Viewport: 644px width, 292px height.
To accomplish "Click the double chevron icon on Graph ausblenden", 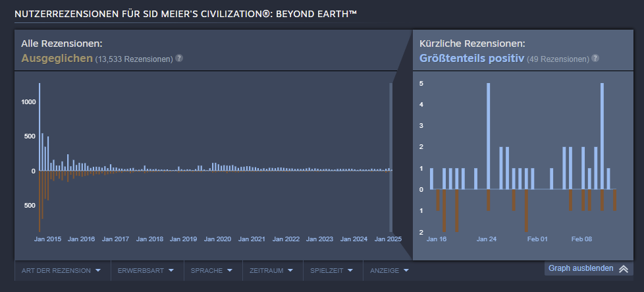I will (x=624, y=268).
